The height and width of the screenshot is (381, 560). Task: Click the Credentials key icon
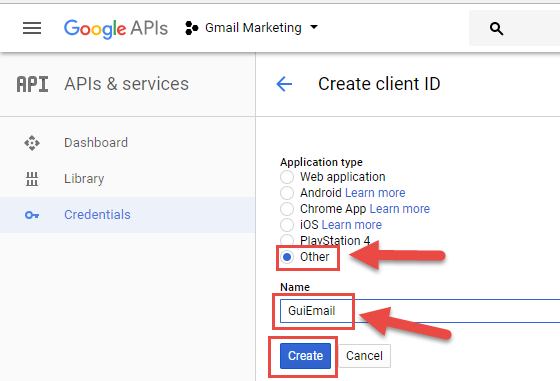pos(32,215)
